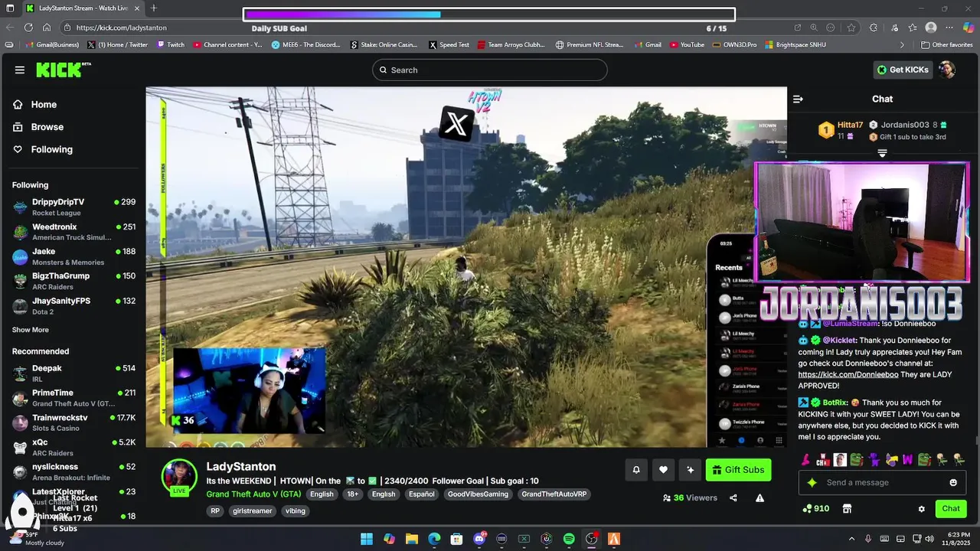Open the Gmail(Business) bookmark
The height and width of the screenshot is (551, 980).
point(52,45)
